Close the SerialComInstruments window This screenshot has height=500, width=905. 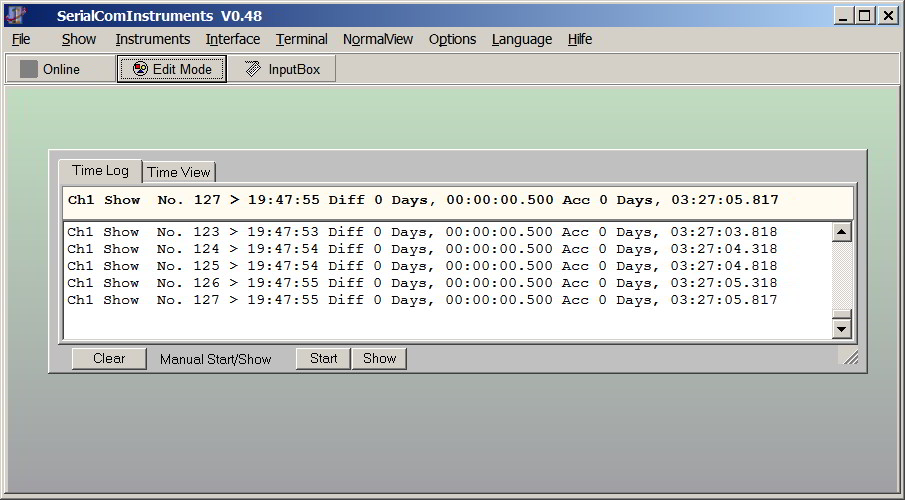click(888, 16)
